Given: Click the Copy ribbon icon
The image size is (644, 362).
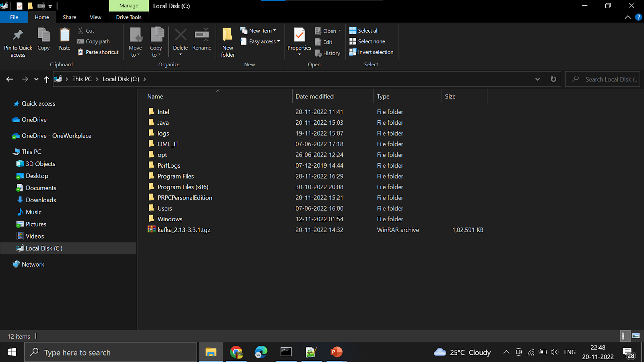Looking at the screenshot, I should [43, 35].
